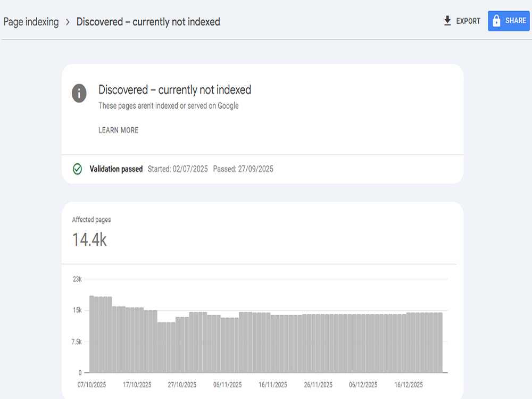Click the breadcrumb chevron separator
The width and height of the screenshot is (532, 399).
(68, 22)
